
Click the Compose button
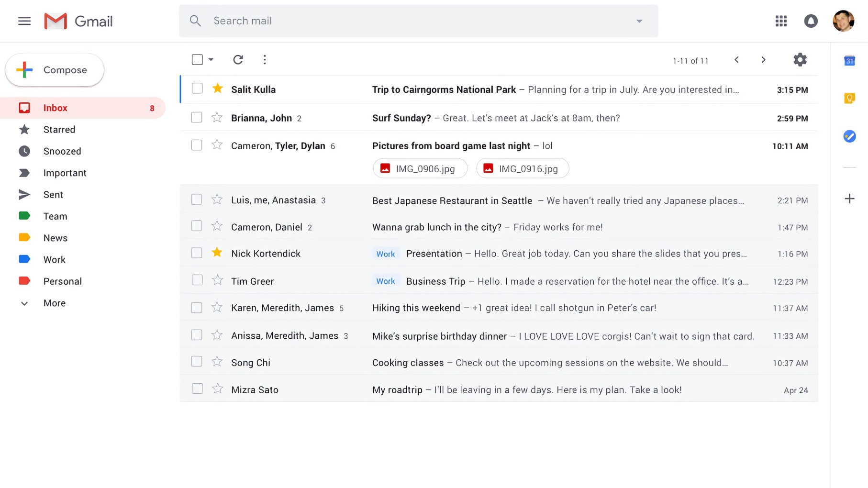point(54,70)
